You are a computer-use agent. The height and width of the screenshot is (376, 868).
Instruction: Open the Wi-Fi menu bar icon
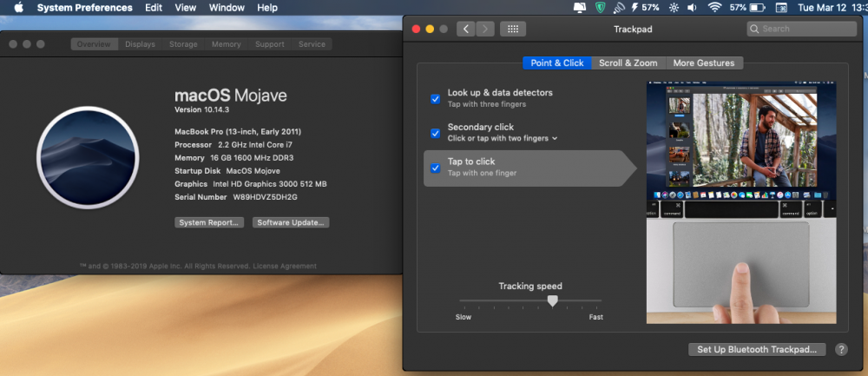tap(714, 8)
